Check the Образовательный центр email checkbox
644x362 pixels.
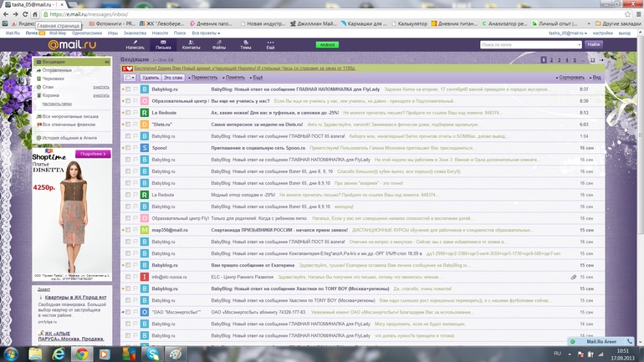pos(128,100)
